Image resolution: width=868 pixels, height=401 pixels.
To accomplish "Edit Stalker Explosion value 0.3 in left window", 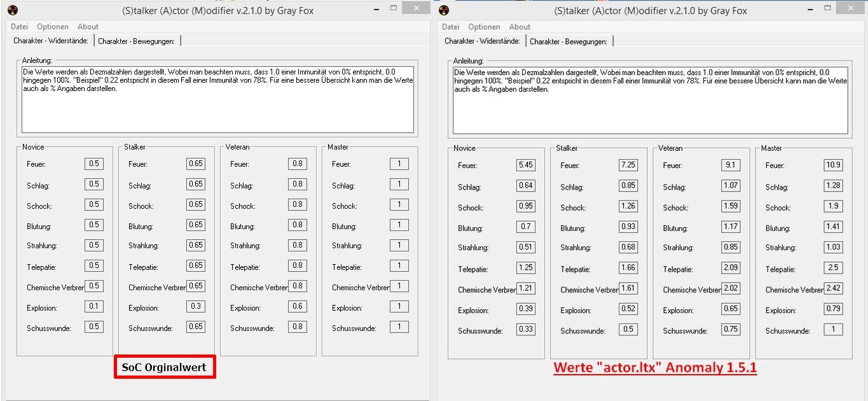I will [196, 306].
